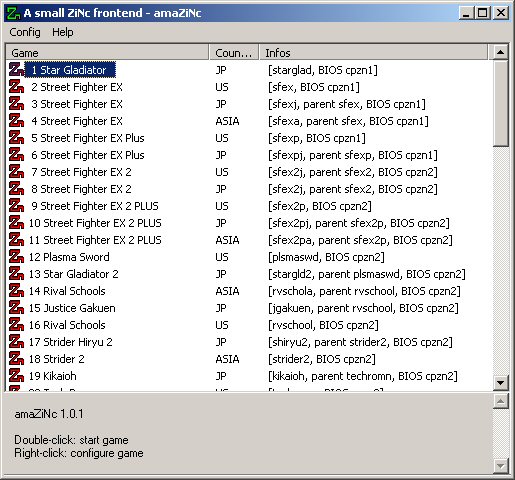Click the icon beside 18 Strider 2
This screenshot has height=480, width=515.
16,359
